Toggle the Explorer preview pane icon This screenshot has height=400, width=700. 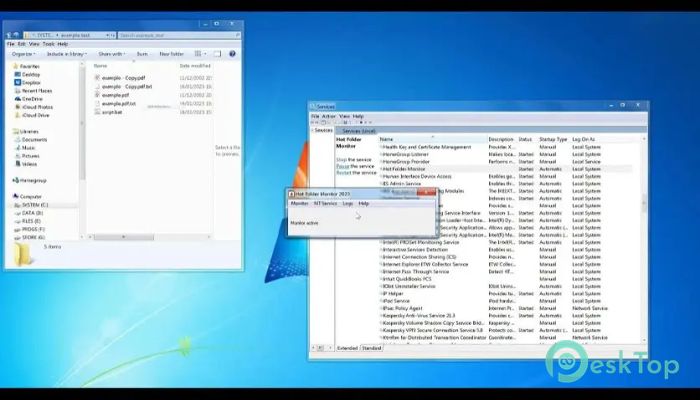coord(217,54)
